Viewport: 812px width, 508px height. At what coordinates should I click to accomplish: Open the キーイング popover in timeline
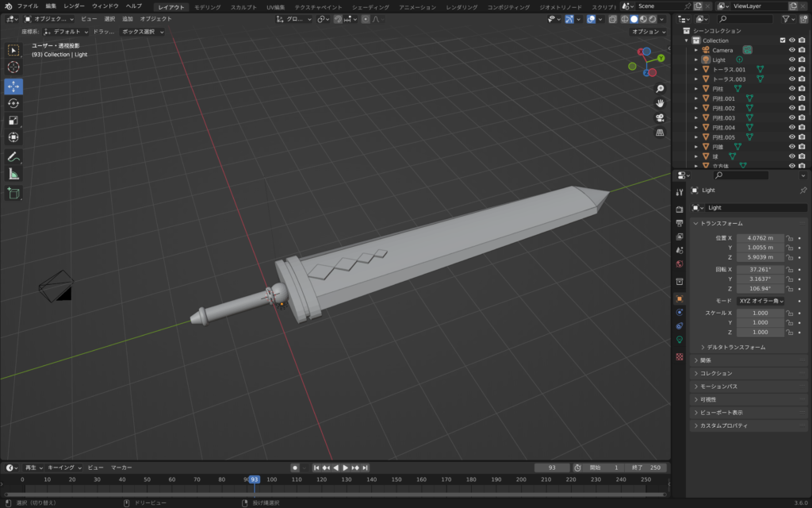pyautogui.click(x=64, y=468)
